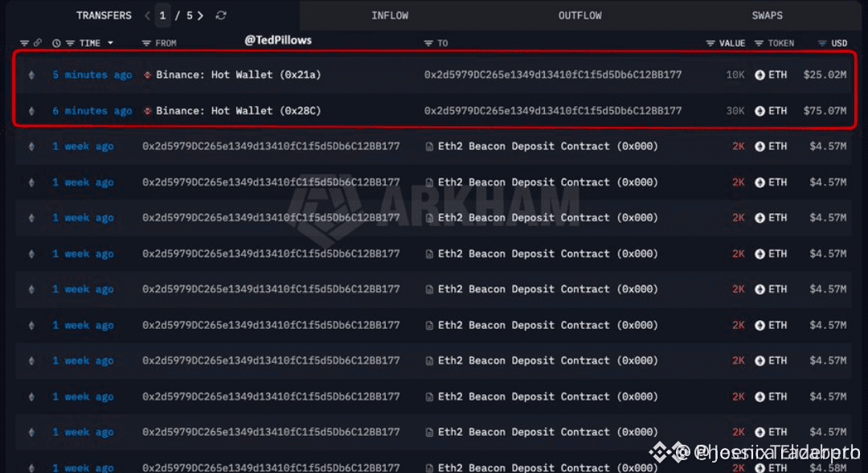Click the $25.02M USD amount
The height and width of the screenshot is (473, 868).
click(825, 75)
